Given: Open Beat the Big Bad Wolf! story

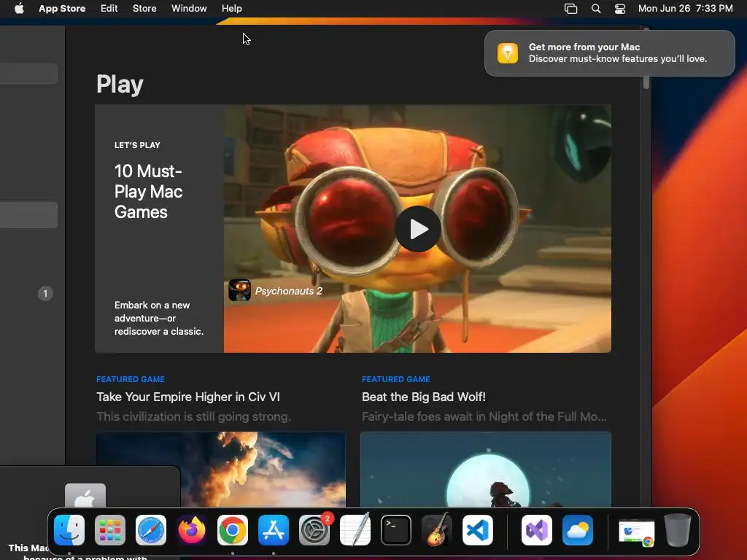Looking at the screenshot, I should 424,397.
